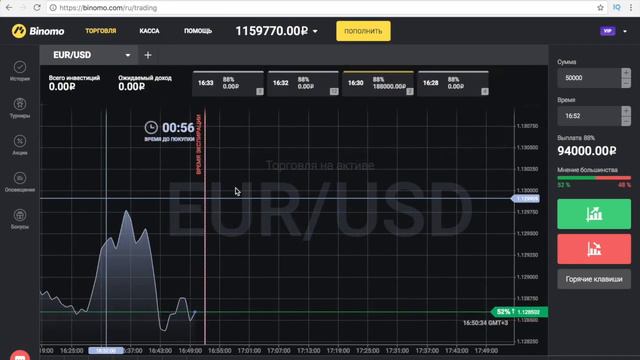Click the browser back arrow
The width and height of the screenshot is (640, 360).
pos(9,8)
